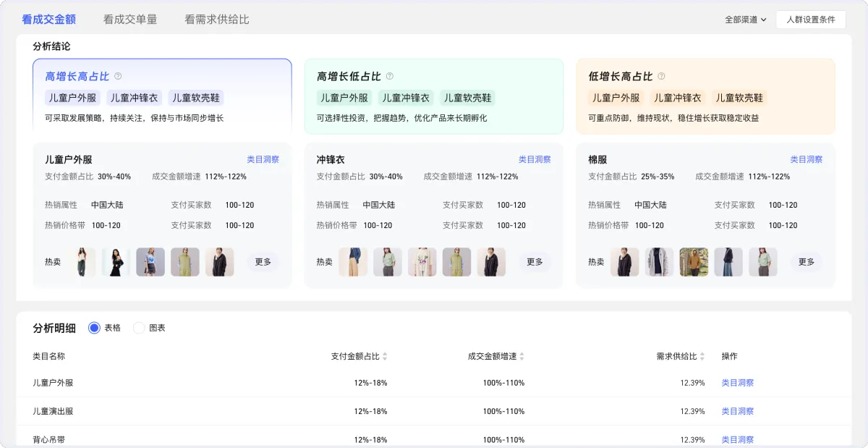Screen dimensions: 868x448
Task: Click 儿童户外服 tag in 高增长低占比 card
Action: point(344,98)
